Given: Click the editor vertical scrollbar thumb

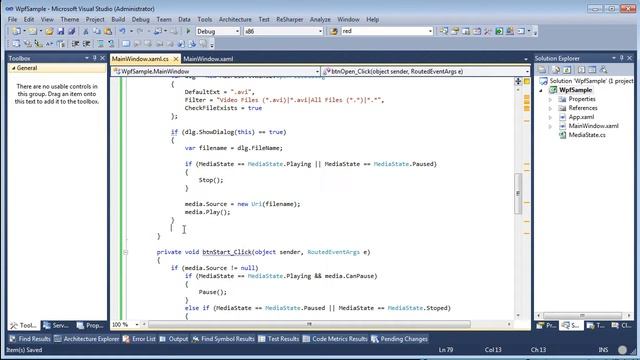Looking at the screenshot, I should [x=518, y=193].
